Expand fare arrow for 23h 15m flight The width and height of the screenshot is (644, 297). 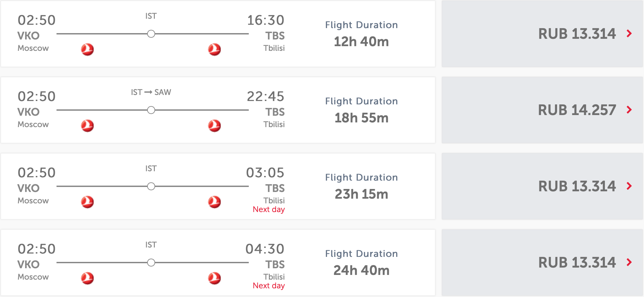pos(629,186)
